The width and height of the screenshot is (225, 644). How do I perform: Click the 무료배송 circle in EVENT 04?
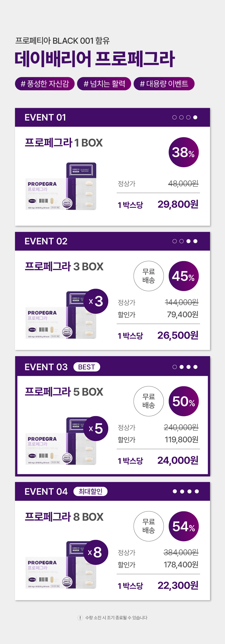click(149, 526)
